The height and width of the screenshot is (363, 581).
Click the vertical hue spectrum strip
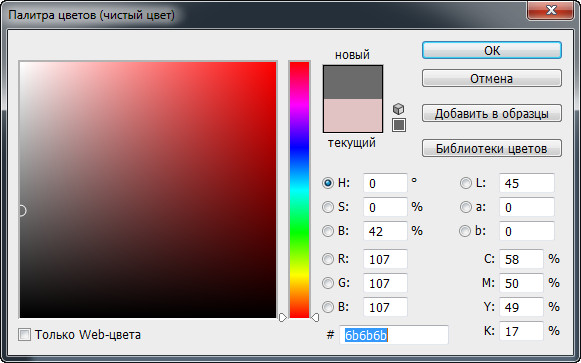pos(299,190)
